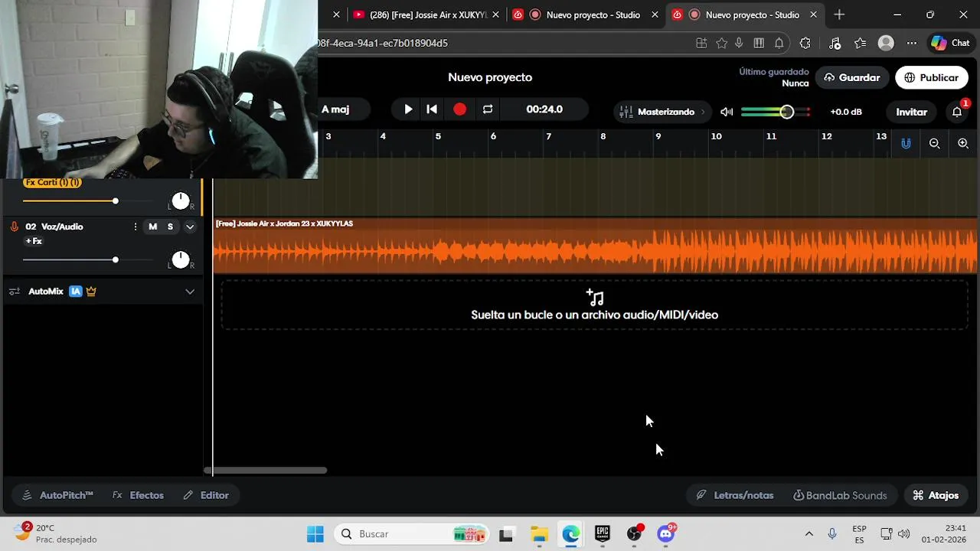Adjust pan knob of Fx Carti track
Image resolution: width=980 pixels, height=551 pixels.
181,201
